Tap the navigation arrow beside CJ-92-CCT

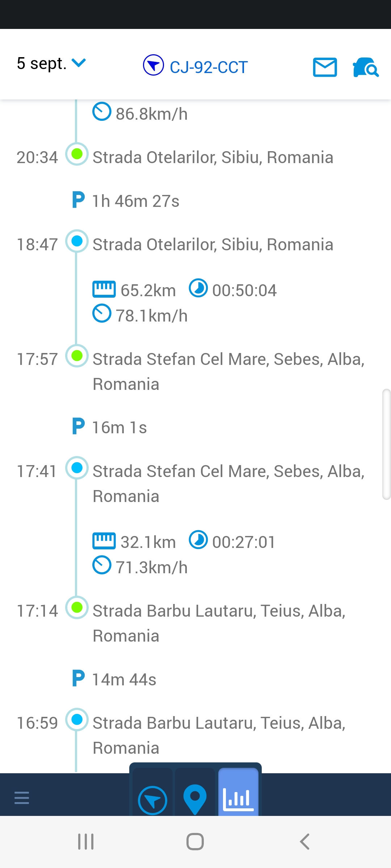[154, 65]
